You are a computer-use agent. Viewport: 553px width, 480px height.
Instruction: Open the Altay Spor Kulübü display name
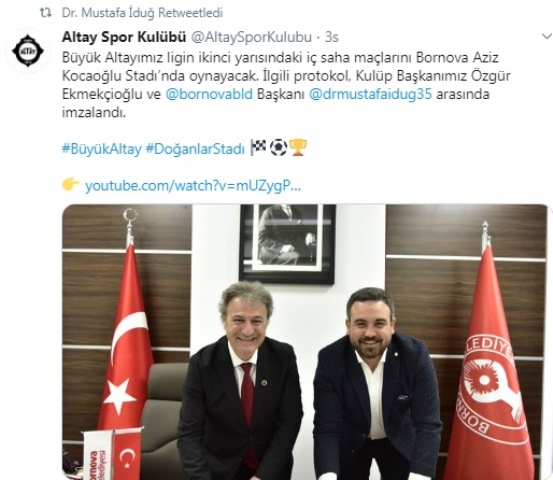(x=124, y=37)
